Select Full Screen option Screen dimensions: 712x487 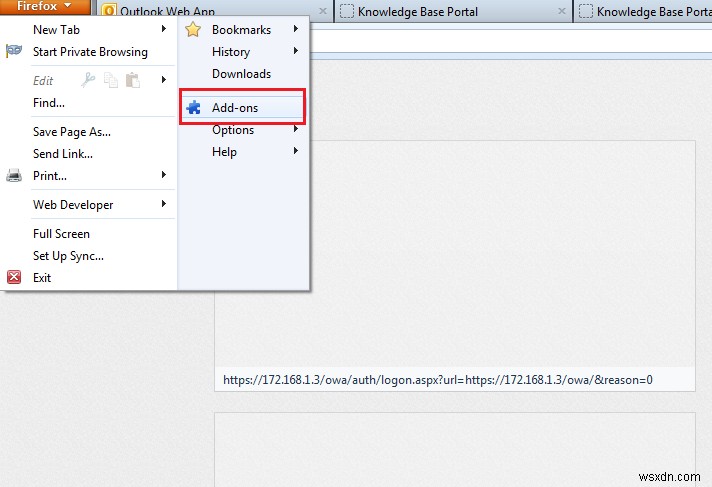61,234
